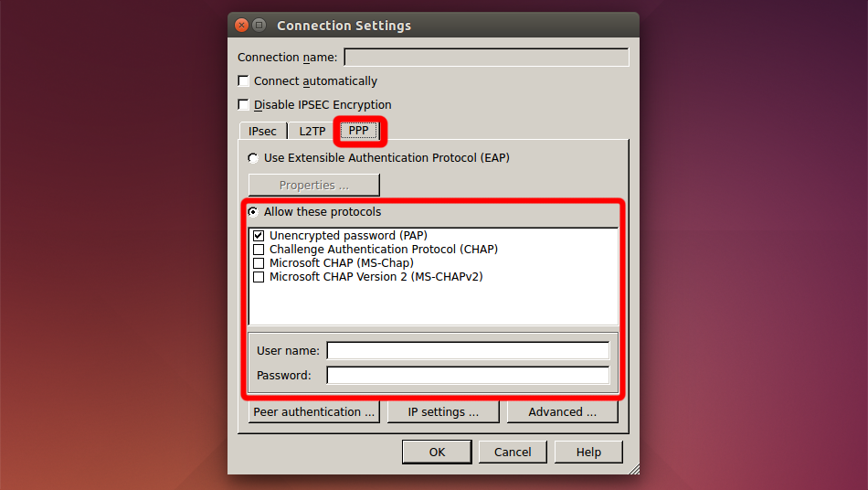Click the Connection name text field
Screen dimensions: 868x490
click(486, 58)
